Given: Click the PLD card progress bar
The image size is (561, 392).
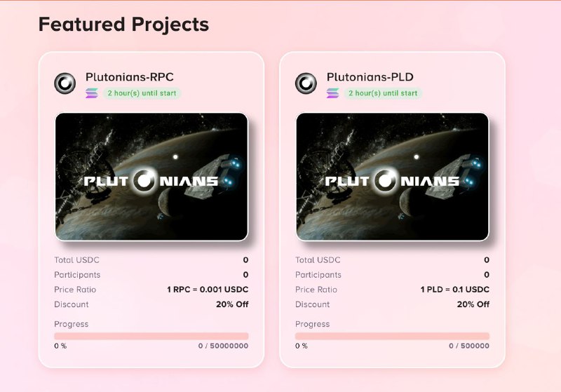Looking at the screenshot, I should (x=392, y=336).
